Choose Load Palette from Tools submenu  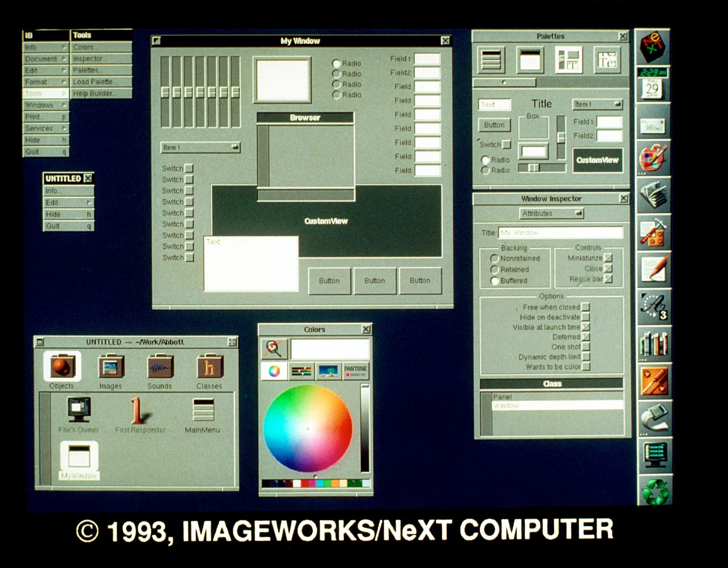101,82
